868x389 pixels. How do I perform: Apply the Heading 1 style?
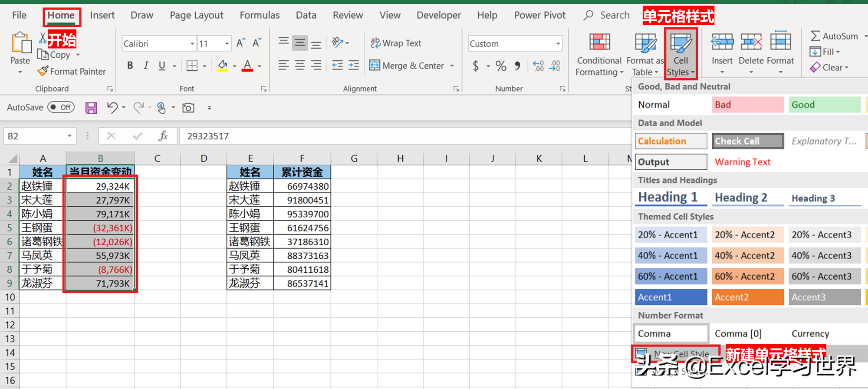tap(671, 198)
